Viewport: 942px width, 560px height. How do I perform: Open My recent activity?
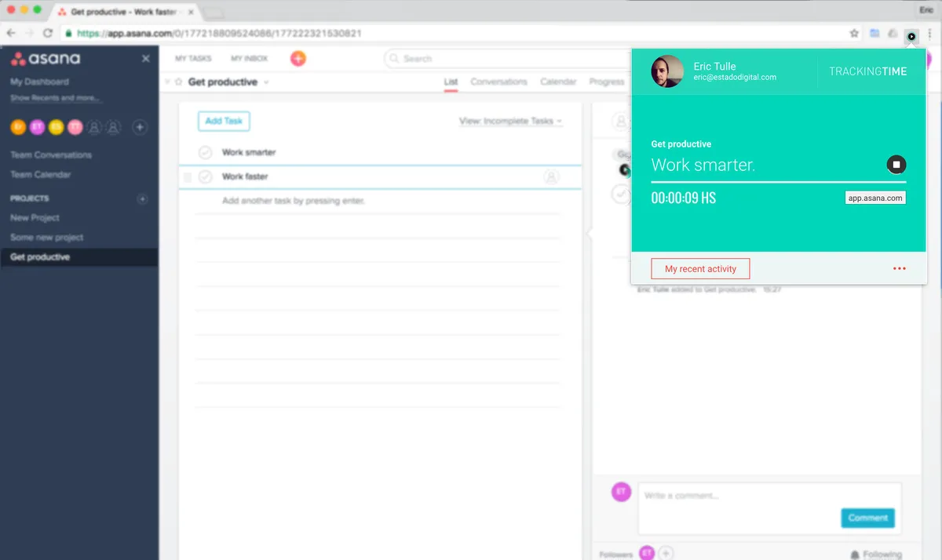700,269
